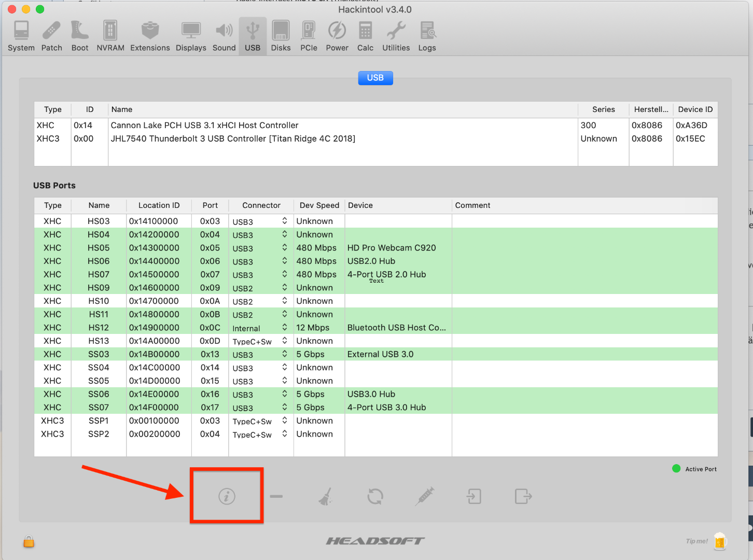The height and width of the screenshot is (560, 753).
Task: Switch to the PCIe toolbar tab
Action: pyautogui.click(x=309, y=36)
